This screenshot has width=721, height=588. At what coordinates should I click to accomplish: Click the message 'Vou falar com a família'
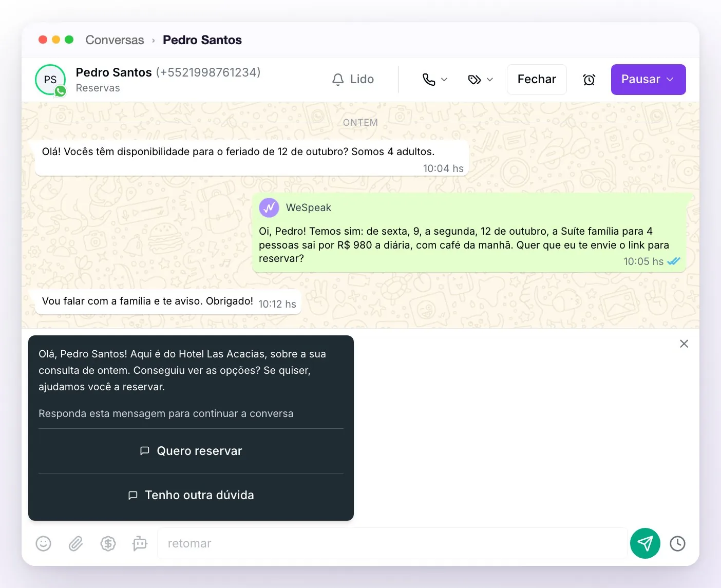(167, 302)
